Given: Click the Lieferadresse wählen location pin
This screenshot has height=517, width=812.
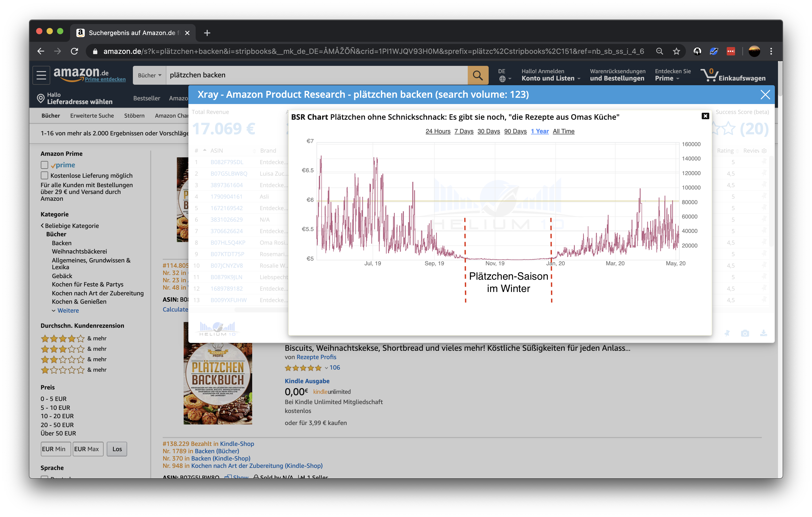Looking at the screenshot, I should pos(41,99).
